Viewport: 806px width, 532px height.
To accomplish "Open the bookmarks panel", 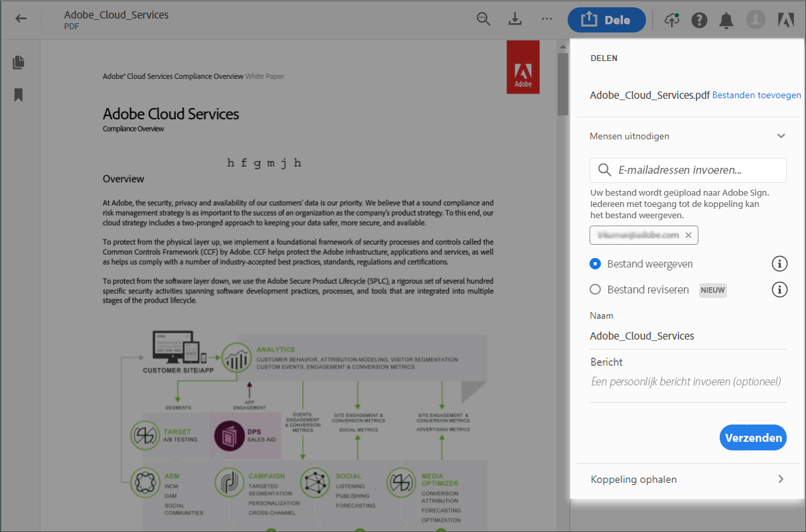I will [x=19, y=95].
